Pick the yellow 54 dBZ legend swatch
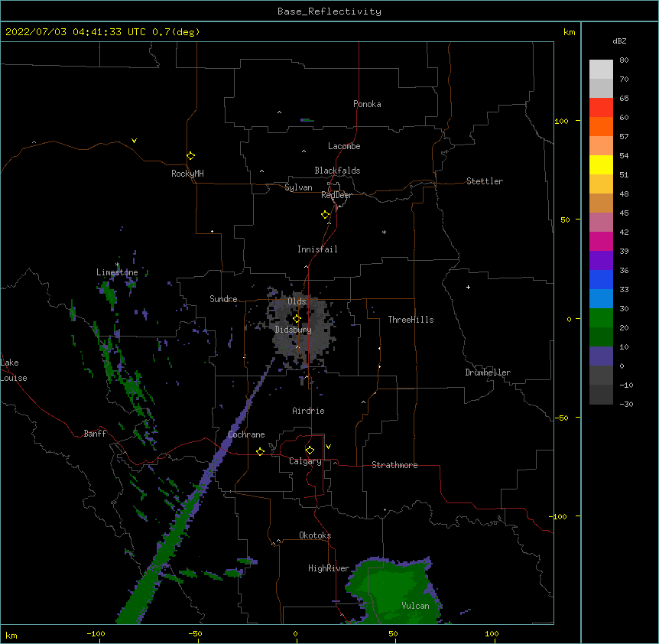Screen dimensions: 659x644 [601, 164]
